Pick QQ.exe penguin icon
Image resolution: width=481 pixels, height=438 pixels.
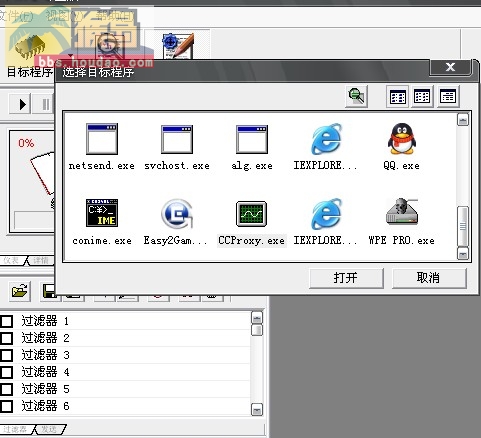[x=402, y=139]
